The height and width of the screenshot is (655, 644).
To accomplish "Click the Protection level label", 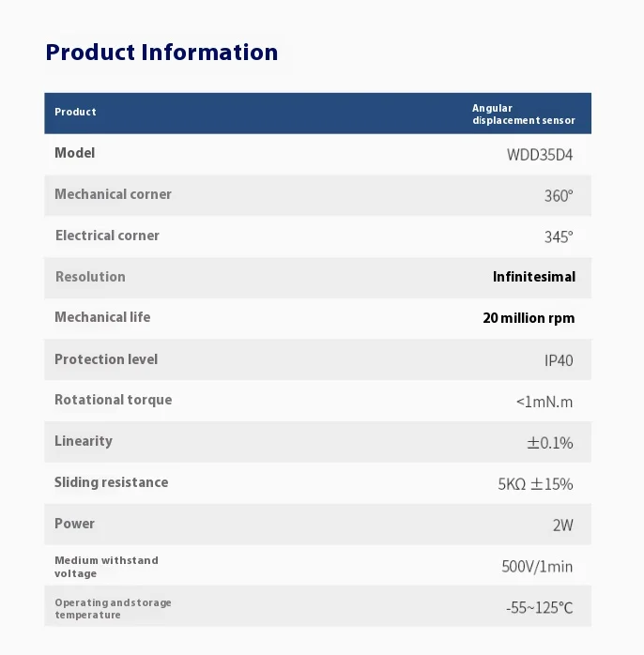I will click(106, 359).
